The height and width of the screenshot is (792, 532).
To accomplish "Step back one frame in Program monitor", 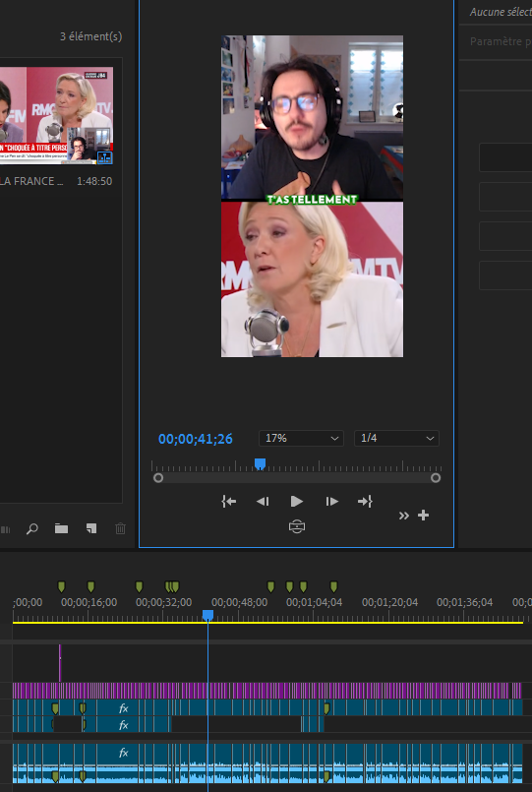I will (263, 501).
